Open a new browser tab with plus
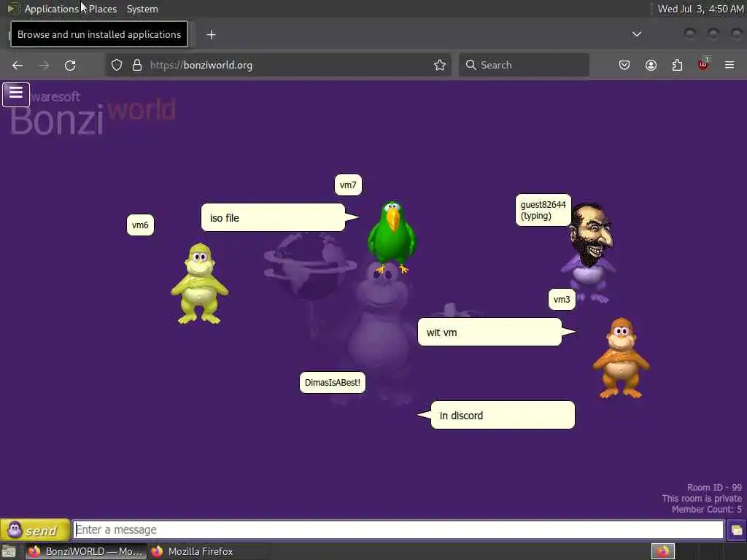This screenshot has width=747, height=560. pos(211,35)
